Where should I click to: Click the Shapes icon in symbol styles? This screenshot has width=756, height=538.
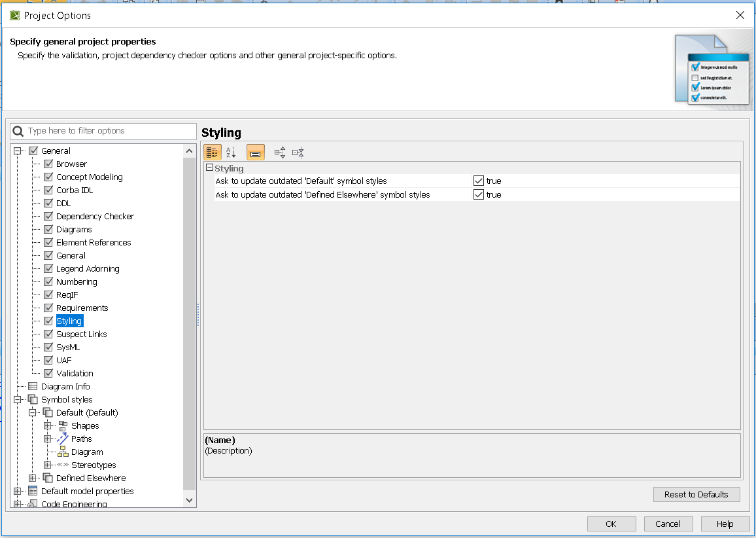coord(63,425)
